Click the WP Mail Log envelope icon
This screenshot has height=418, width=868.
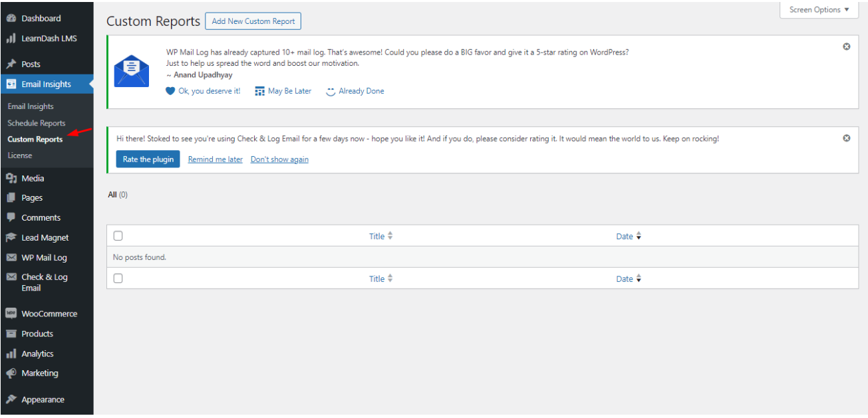pos(11,258)
